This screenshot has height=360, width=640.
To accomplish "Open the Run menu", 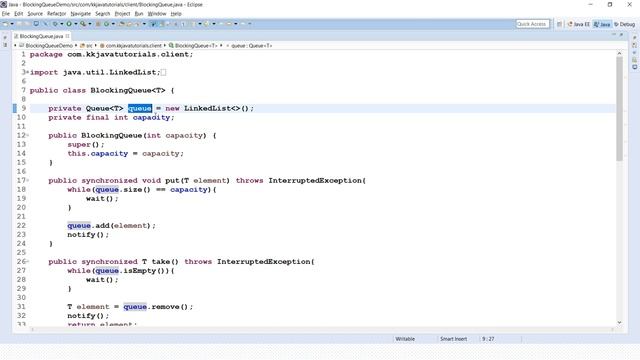I will pos(139,13).
